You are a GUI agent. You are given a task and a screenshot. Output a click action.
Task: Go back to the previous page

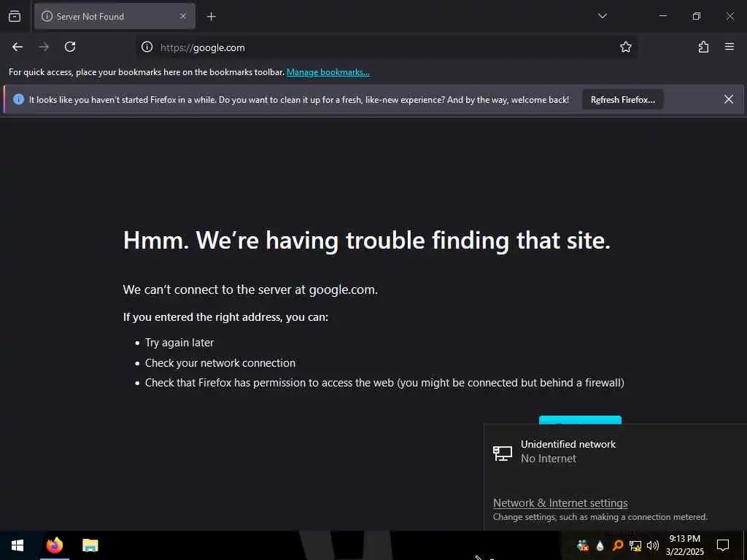18,47
